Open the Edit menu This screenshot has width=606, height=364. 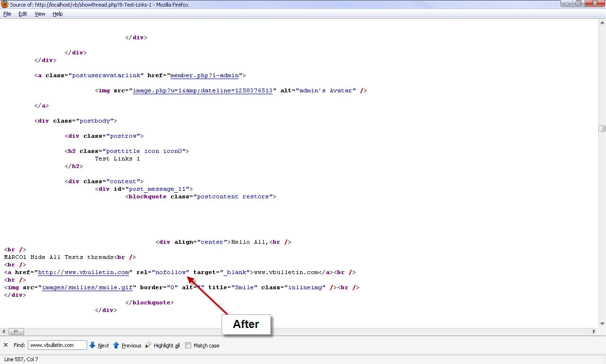coord(23,14)
